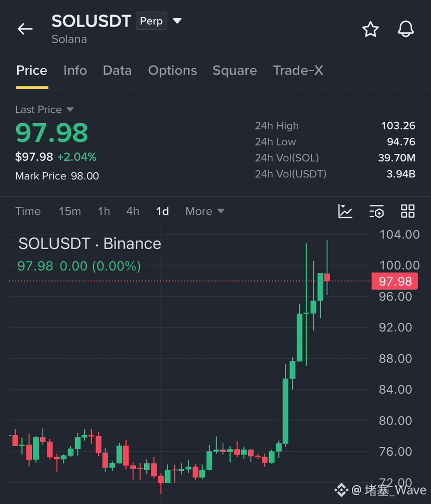Open the four-square grid layout icon
Image resolution: width=431 pixels, height=504 pixels.
pos(408,211)
